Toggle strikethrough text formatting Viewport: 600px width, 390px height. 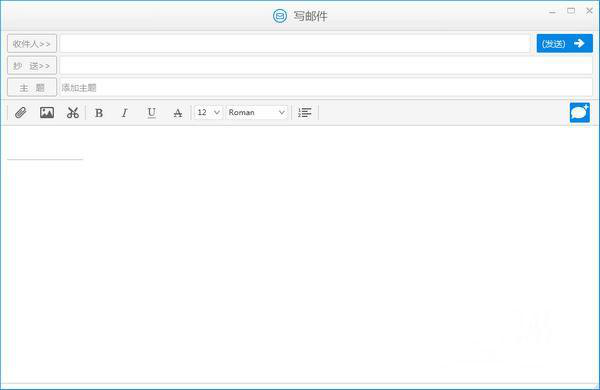178,113
